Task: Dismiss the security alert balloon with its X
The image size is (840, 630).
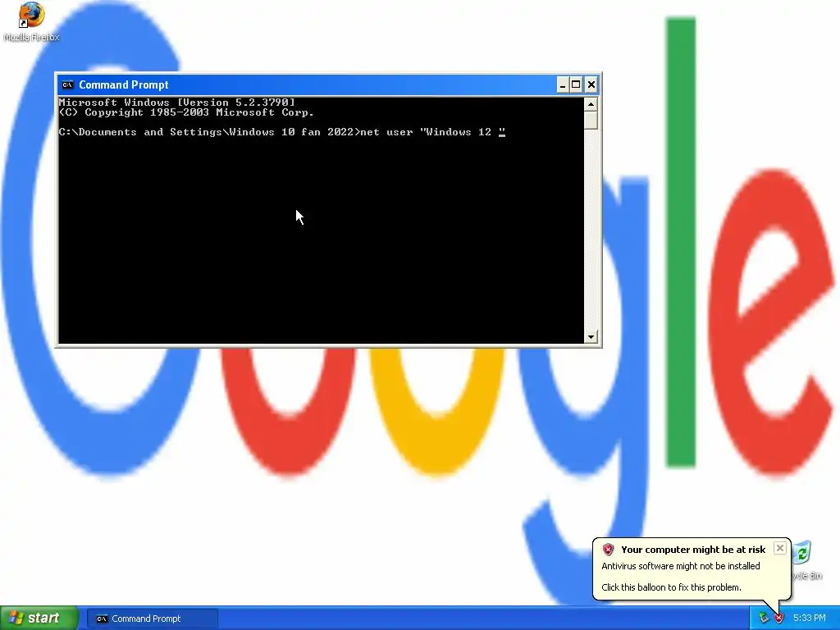Action: pos(780,548)
